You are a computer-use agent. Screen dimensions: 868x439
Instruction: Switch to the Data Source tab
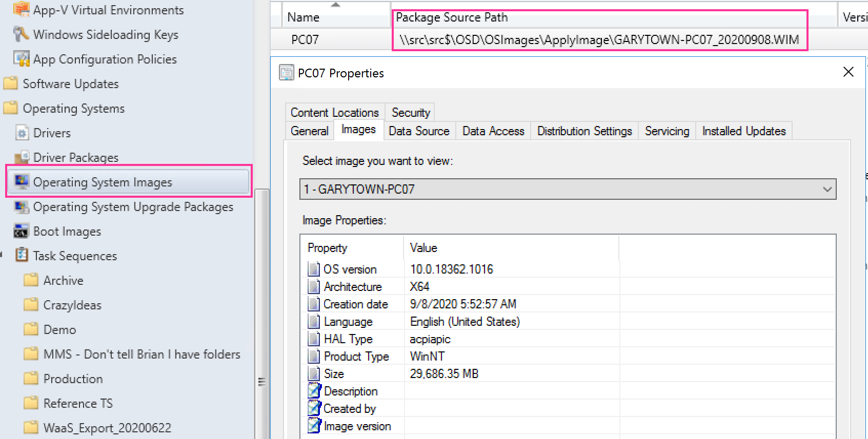coord(418,131)
